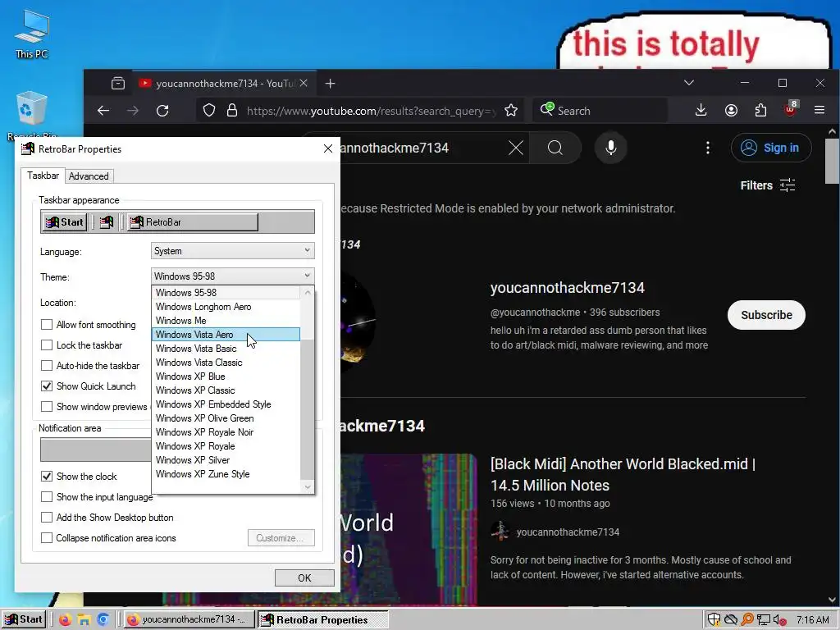This screenshot has width=840, height=630.
Task: Select Windows 95-98 theme from list
Action: tap(226, 293)
